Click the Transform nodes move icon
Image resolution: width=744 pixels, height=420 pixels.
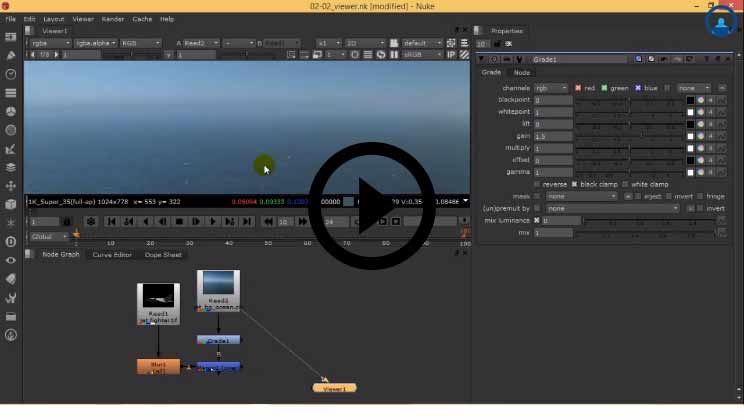point(11,185)
